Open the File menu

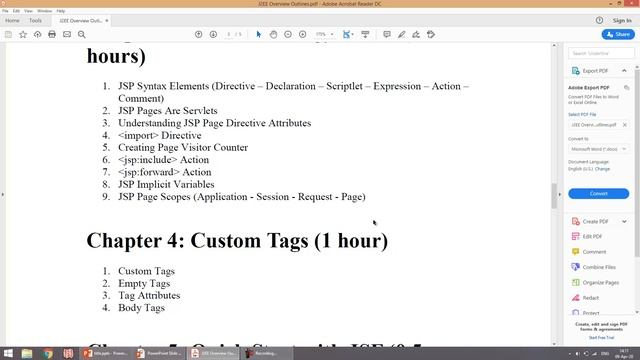[5, 11]
